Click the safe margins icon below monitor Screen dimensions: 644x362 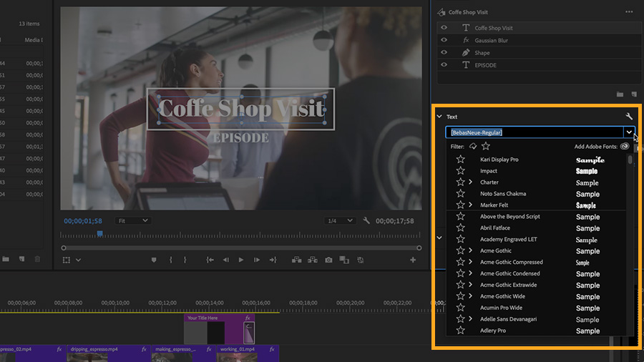coord(66,260)
